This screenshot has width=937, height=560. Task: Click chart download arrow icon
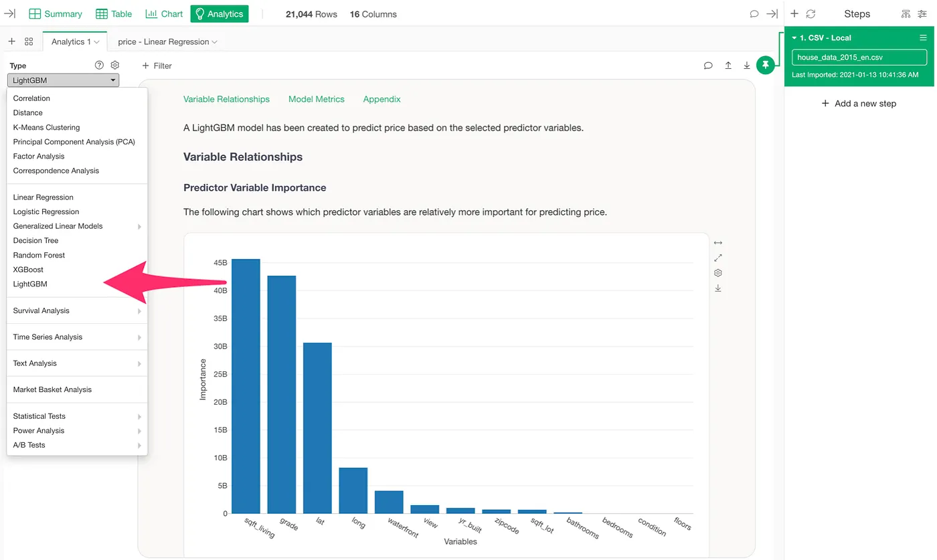718,288
